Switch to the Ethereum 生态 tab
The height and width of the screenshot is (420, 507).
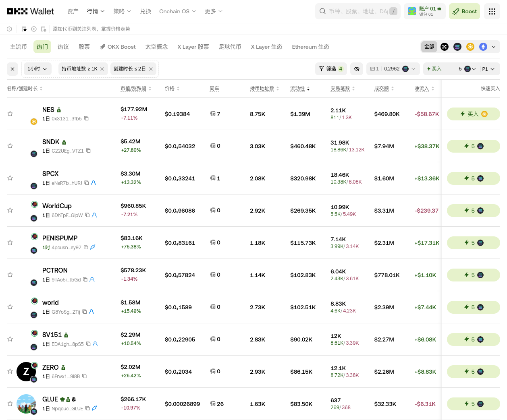[311, 47]
